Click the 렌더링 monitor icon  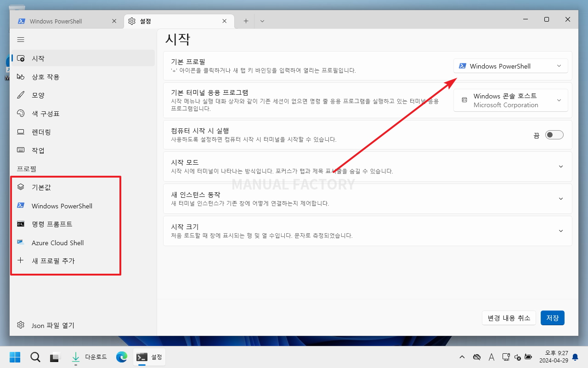click(21, 132)
